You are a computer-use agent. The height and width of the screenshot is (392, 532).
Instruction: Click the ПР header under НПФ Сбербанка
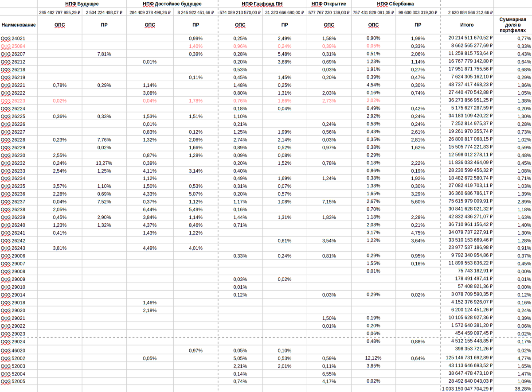pyautogui.click(x=418, y=25)
